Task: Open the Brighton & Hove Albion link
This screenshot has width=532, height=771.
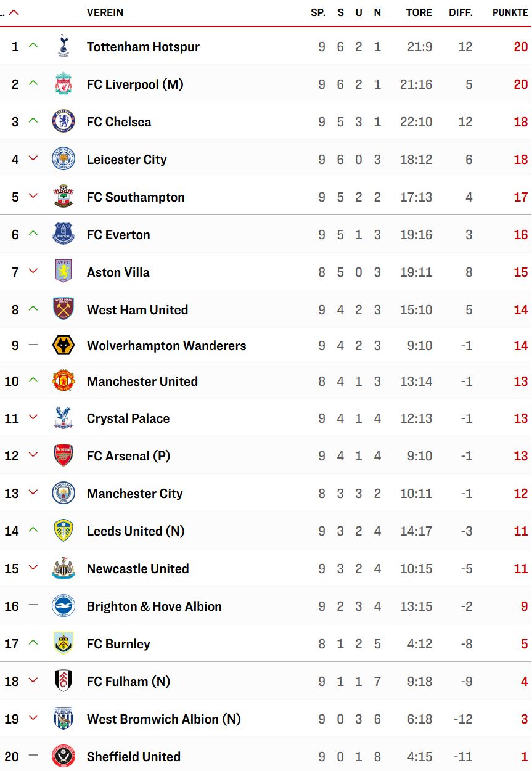Action: pyautogui.click(x=154, y=606)
